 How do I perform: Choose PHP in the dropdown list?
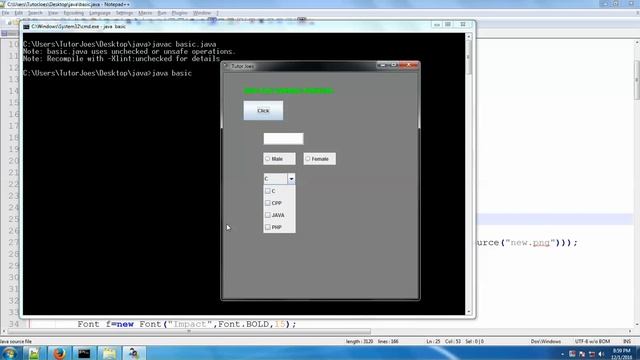point(279,227)
